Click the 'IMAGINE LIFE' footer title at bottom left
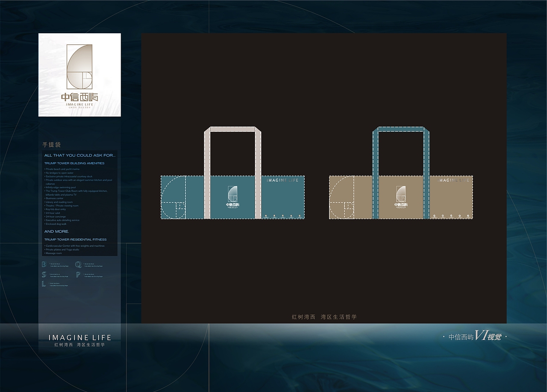Viewport: 547px width, 392px height. pyautogui.click(x=80, y=337)
